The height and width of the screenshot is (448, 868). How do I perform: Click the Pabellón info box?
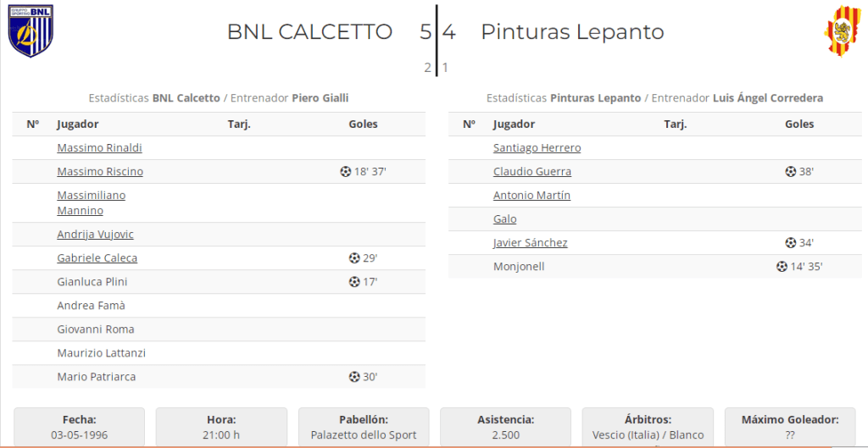point(364,428)
